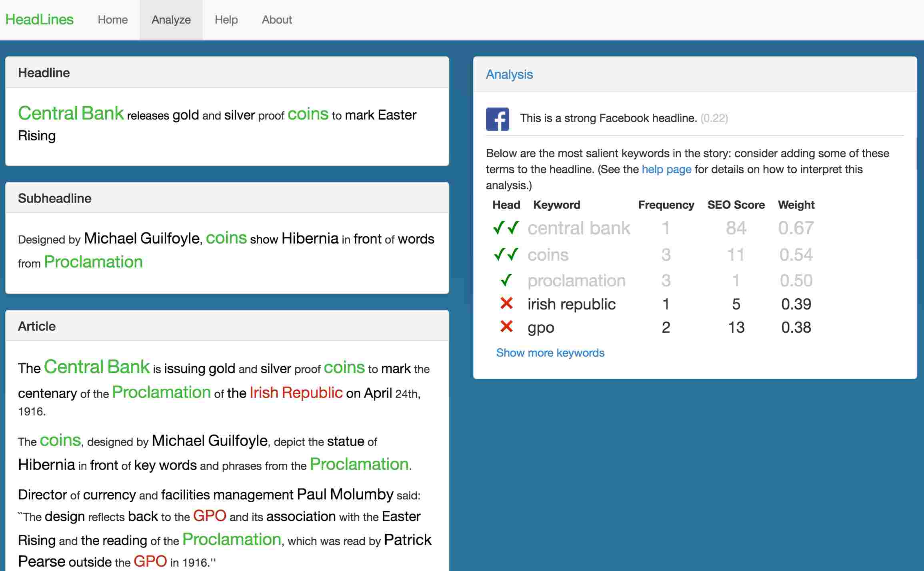Click the Facebook logo icon
The height and width of the screenshot is (571, 924).
(497, 119)
